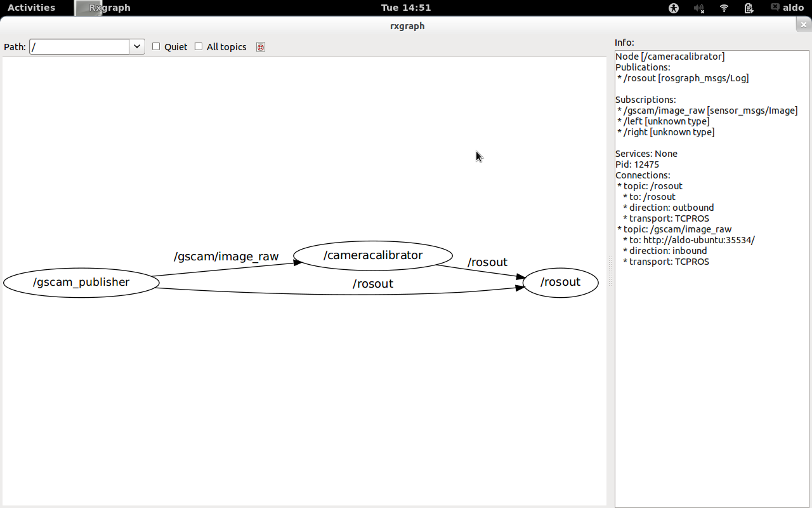Click the /rosout label on cameracalibrator edge

click(487, 262)
